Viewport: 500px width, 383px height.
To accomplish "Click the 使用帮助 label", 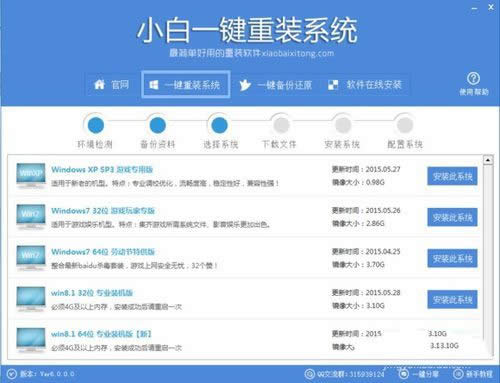I will pyautogui.click(x=474, y=92).
